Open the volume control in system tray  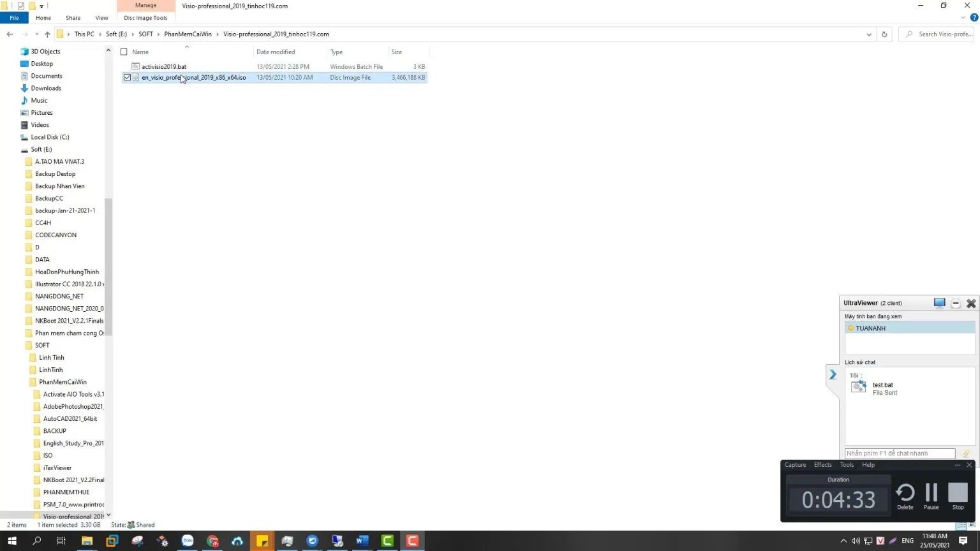pyautogui.click(x=856, y=541)
